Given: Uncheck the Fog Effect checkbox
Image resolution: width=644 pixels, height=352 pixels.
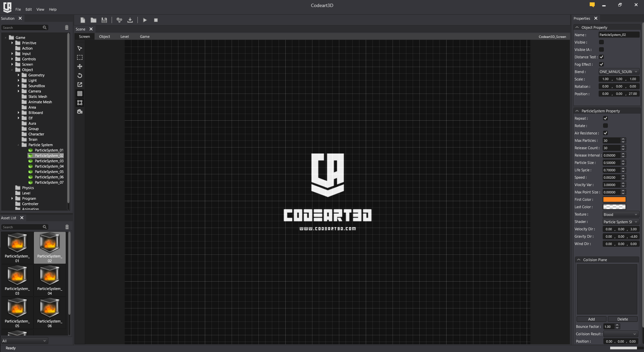Looking at the screenshot, I should (601, 64).
